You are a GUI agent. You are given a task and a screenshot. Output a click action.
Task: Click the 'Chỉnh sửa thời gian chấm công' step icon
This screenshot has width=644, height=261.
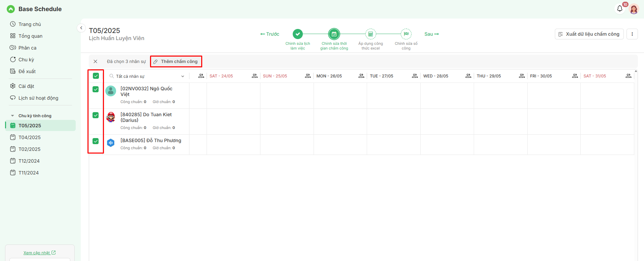[334, 34]
